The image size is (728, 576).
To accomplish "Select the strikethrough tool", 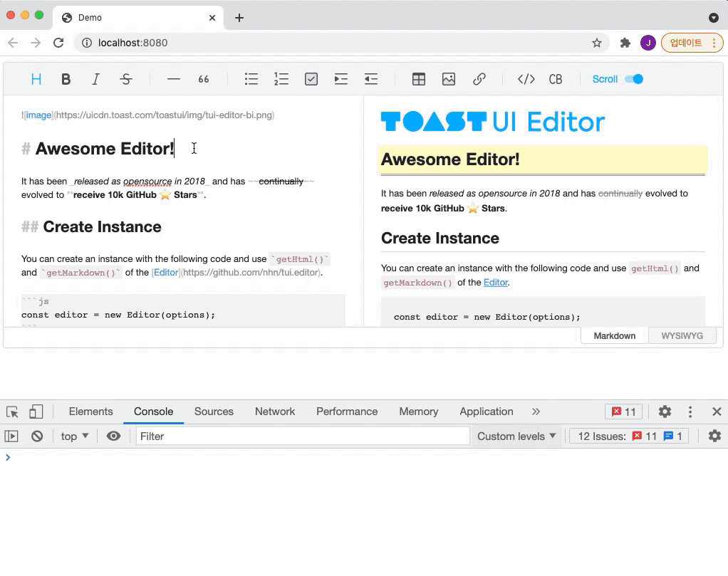I will [x=126, y=79].
